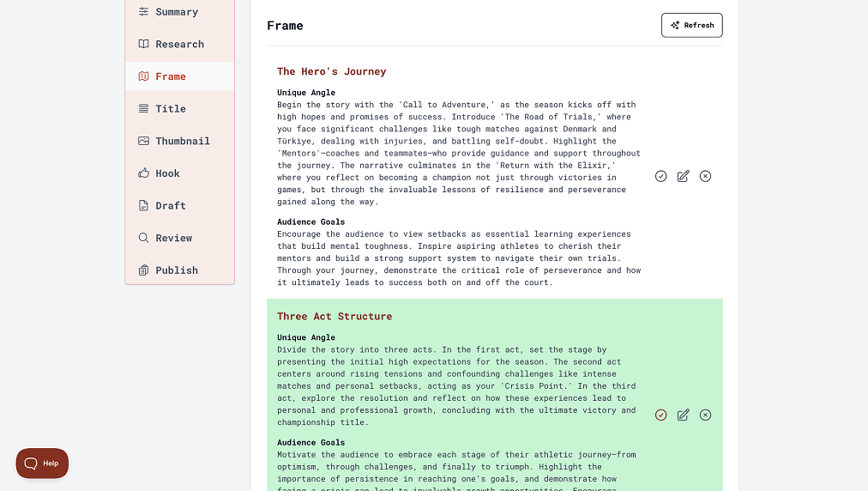Remove Three Act Structure using X icon
Screen dimensions: 868x491
705,415
